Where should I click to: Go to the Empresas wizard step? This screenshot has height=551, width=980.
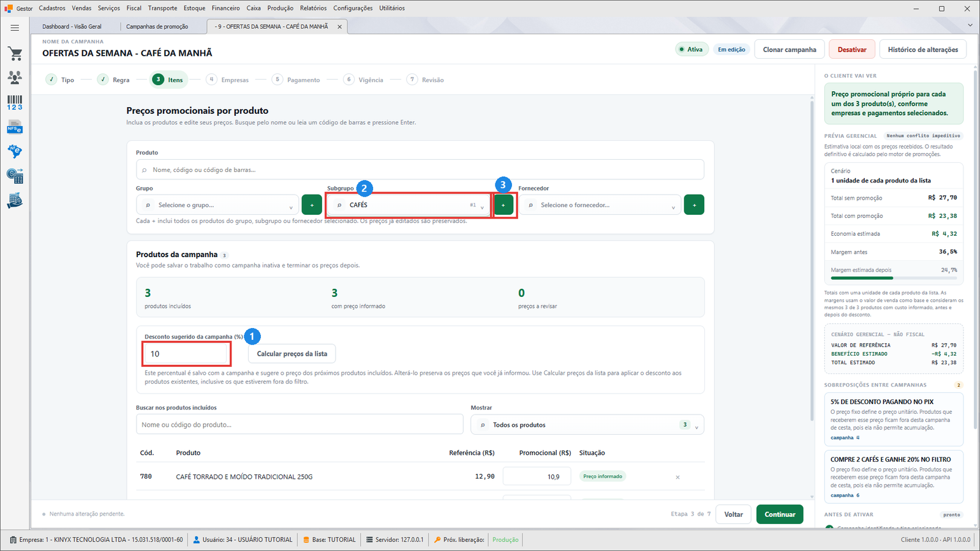click(228, 80)
